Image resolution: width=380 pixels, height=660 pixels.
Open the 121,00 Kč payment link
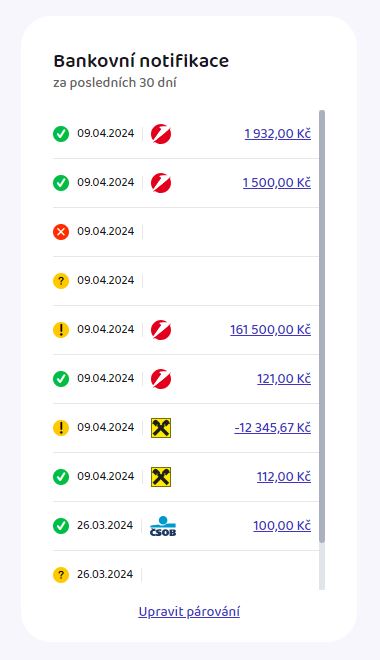pyautogui.click(x=284, y=378)
